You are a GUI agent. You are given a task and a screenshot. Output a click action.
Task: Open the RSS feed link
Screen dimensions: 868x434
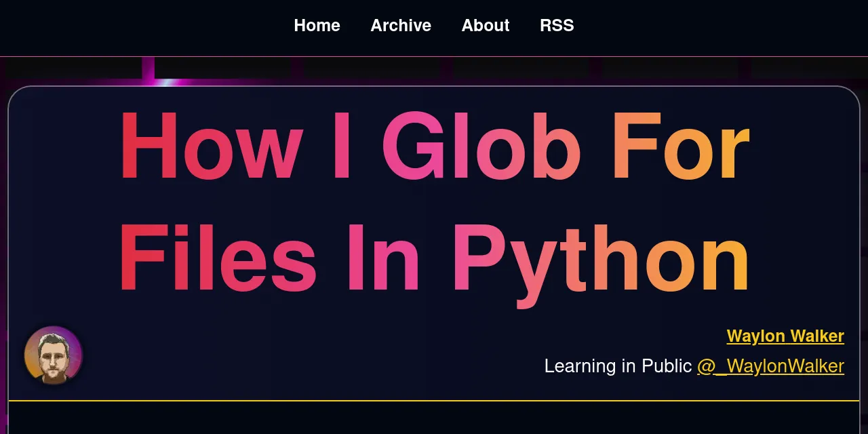click(x=557, y=26)
